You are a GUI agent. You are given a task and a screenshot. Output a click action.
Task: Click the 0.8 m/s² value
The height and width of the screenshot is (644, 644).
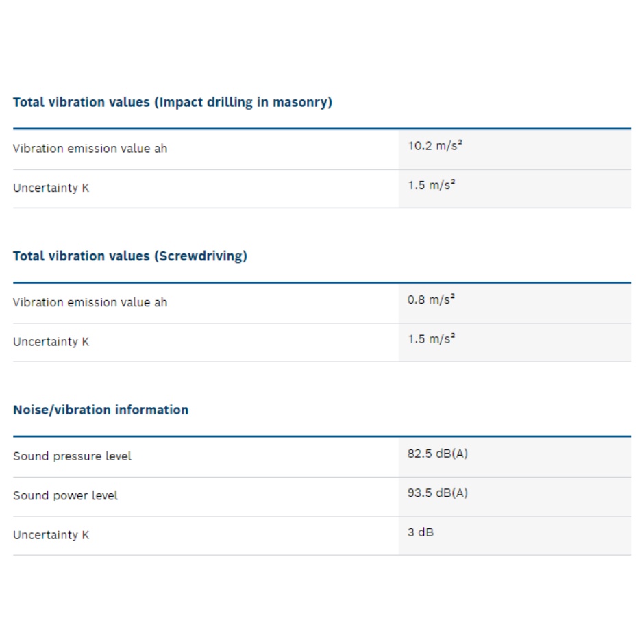coord(432,300)
